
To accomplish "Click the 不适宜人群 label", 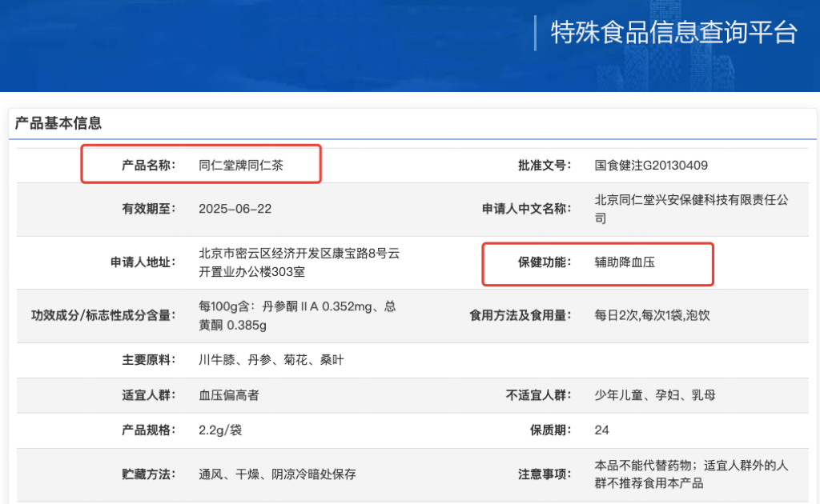I will point(538,395).
